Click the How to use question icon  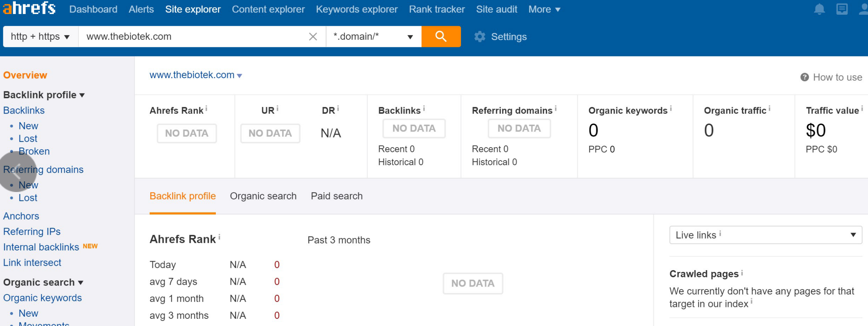pyautogui.click(x=805, y=77)
